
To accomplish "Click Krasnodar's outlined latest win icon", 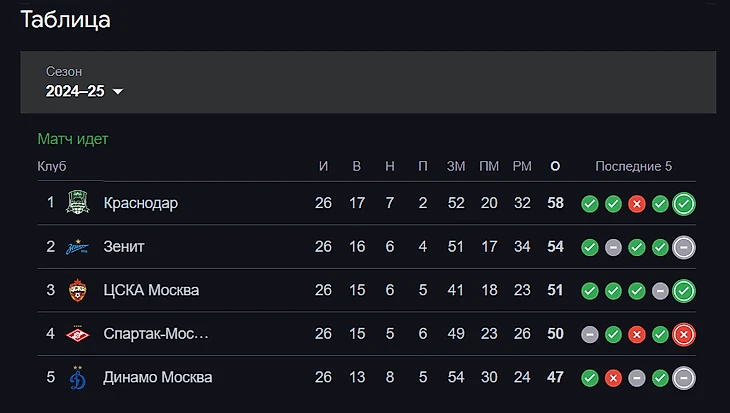I will [683, 204].
